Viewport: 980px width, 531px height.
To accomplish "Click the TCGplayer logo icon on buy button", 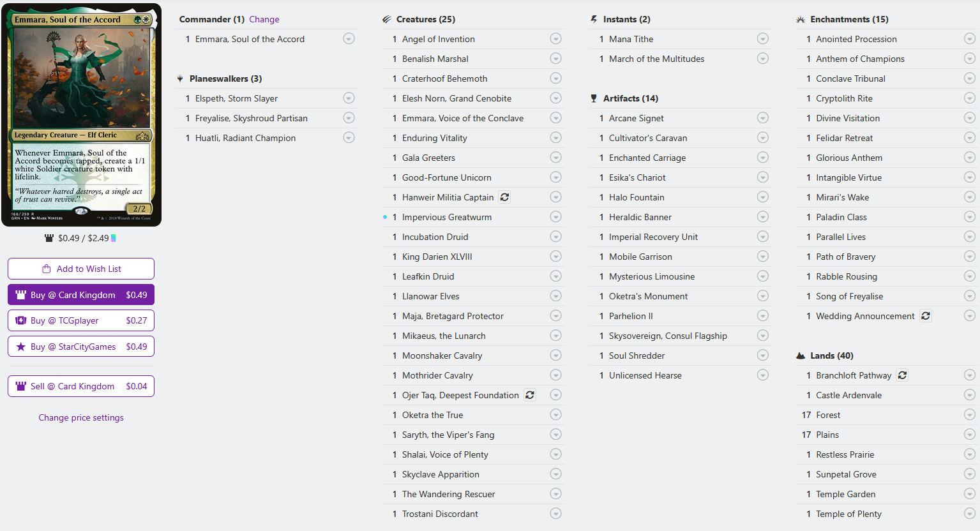I will [21, 320].
